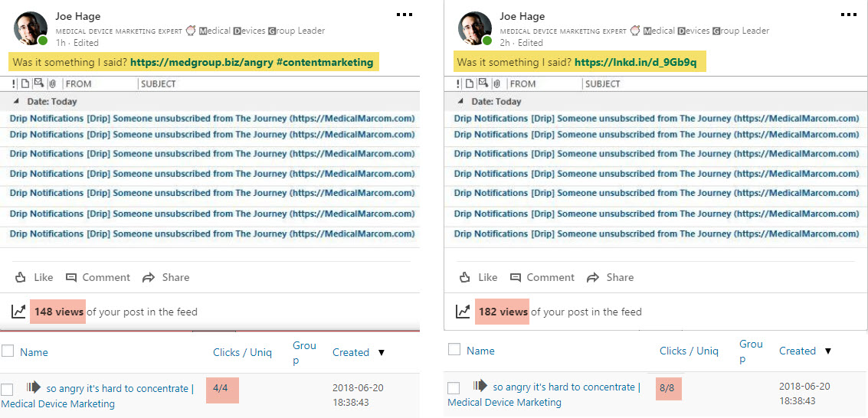Click sort arrow beside Created in right table
This screenshot has height=418, width=868.
pos(828,351)
